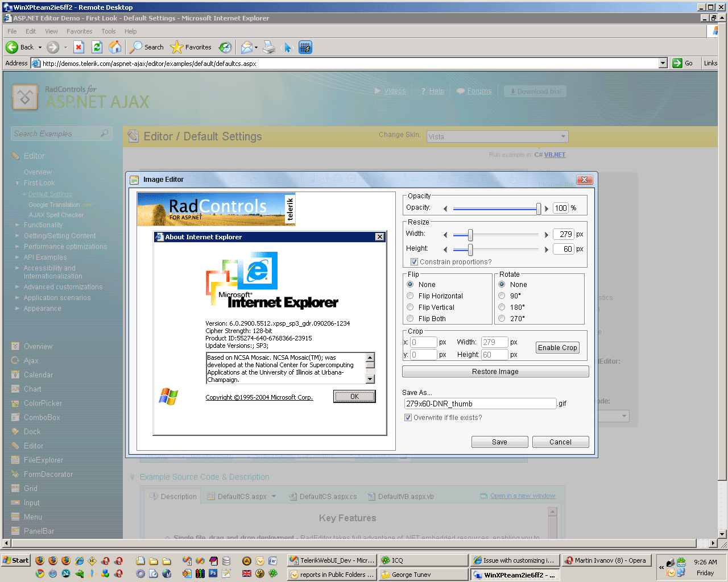Select the 90° rotate option
The width and height of the screenshot is (728, 582).
(502, 296)
